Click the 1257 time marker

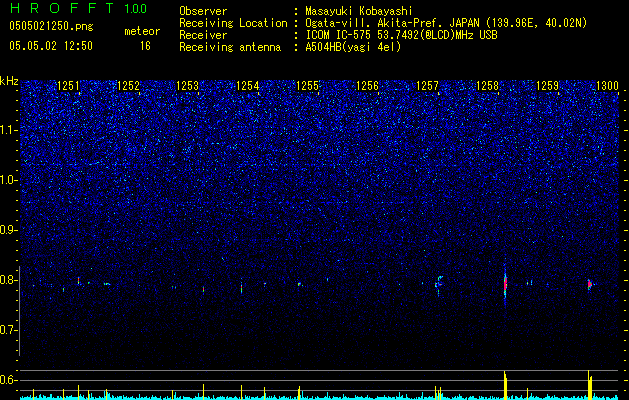(428, 86)
